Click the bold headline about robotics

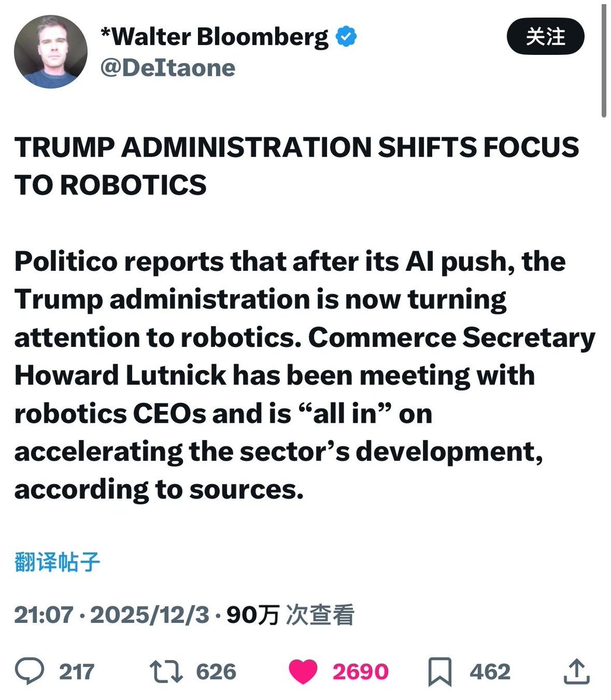coord(297,166)
